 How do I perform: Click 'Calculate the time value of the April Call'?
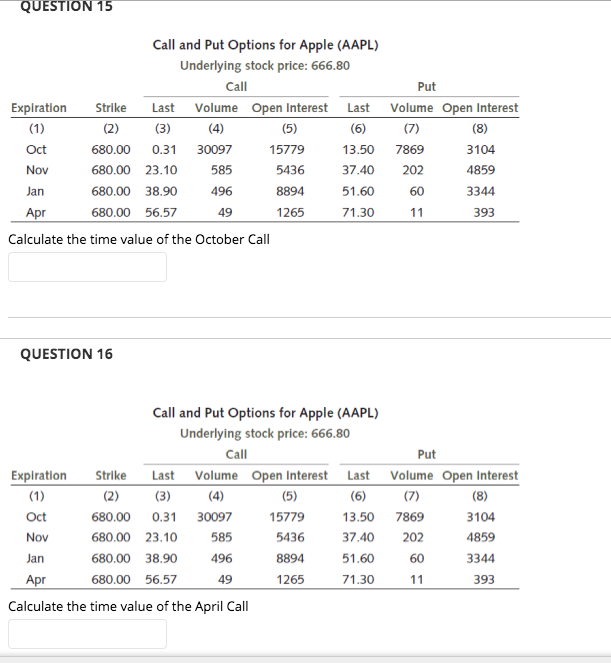pos(128,606)
